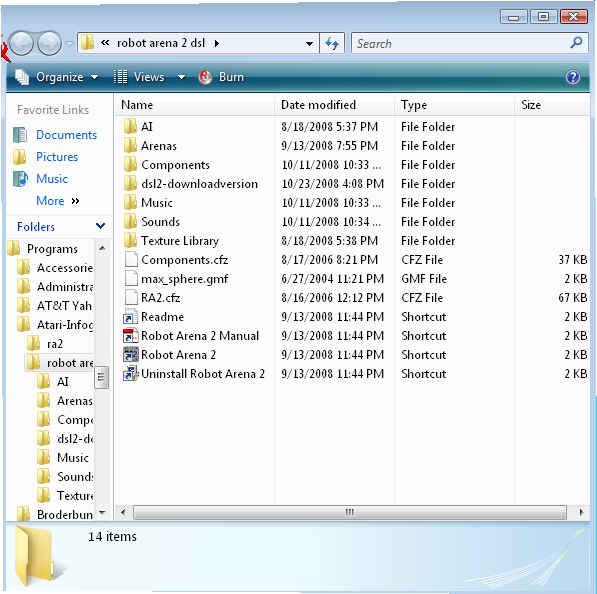597x594 pixels.
Task: Select the Uninstall Robot Arena 2 shortcut
Action: tap(194, 374)
